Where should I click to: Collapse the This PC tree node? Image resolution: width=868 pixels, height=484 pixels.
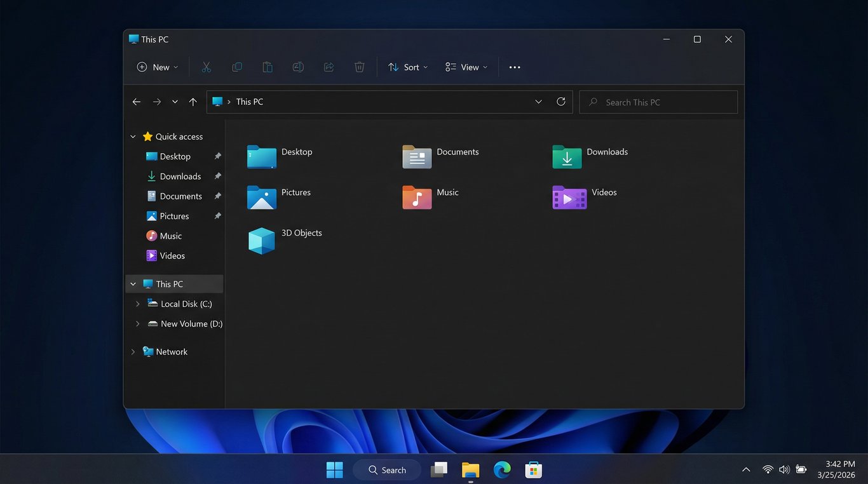(132, 283)
